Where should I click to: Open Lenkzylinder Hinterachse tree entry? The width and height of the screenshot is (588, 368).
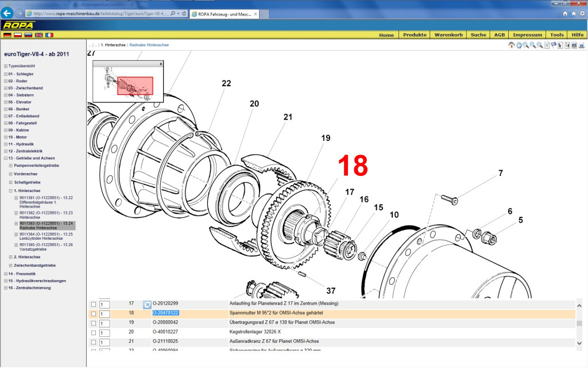point(46,236)
